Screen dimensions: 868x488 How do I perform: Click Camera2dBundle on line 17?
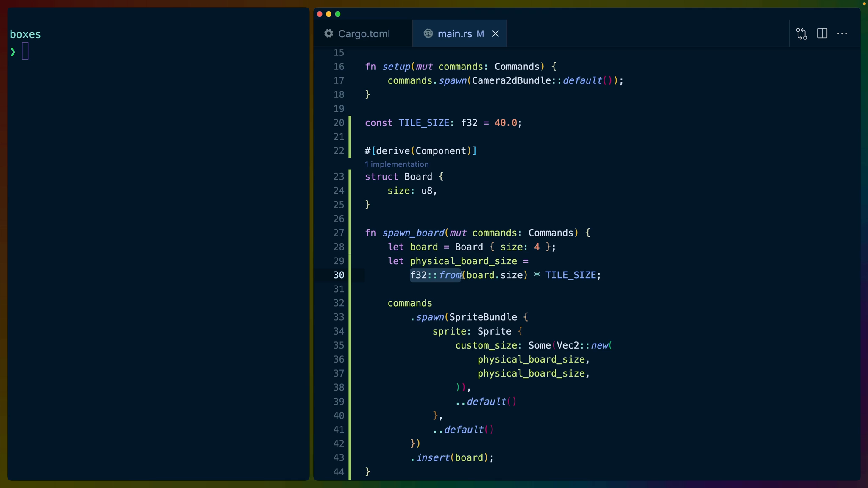pos(511,80)
